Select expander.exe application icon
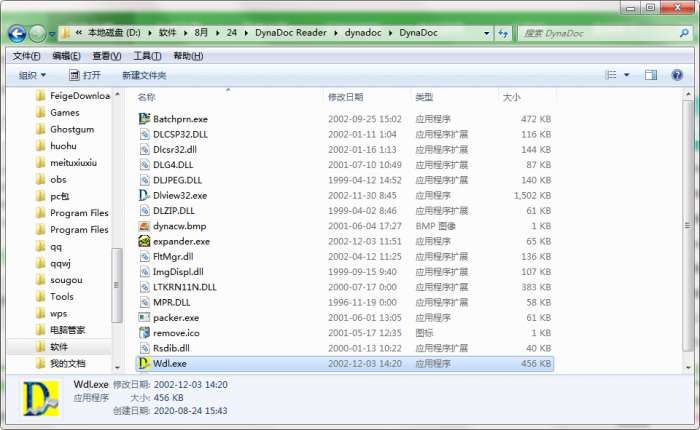Image resolution: width=700 pixels, height=430 pixels. [x=144, y=241]
